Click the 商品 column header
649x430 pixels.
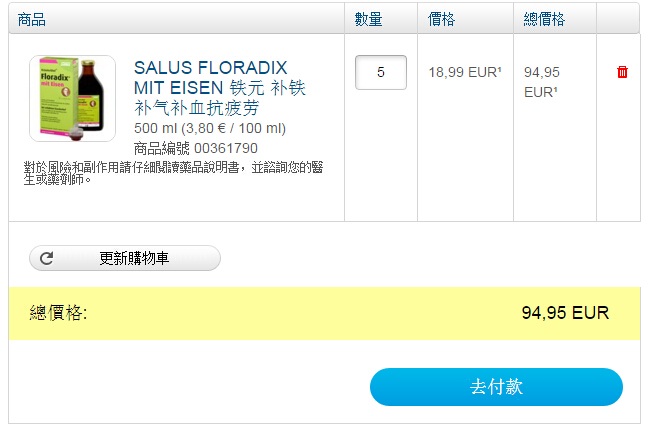click(x=32, y=19)
